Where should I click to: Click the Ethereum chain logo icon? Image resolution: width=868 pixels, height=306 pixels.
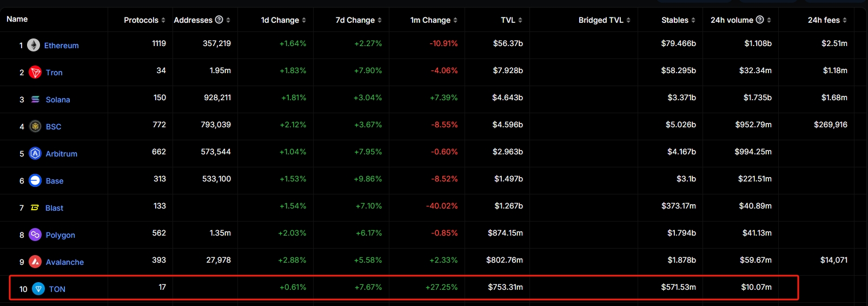coord(34,45)
